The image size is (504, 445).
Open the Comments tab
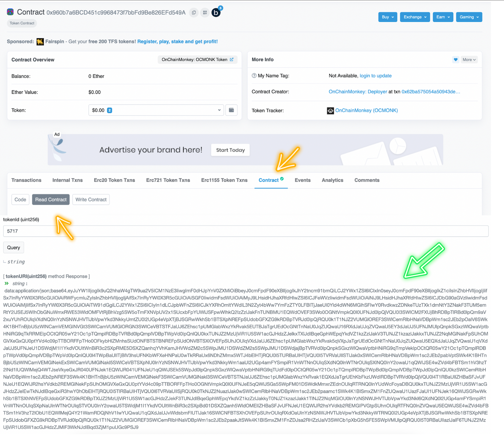[x=367, y=180]
